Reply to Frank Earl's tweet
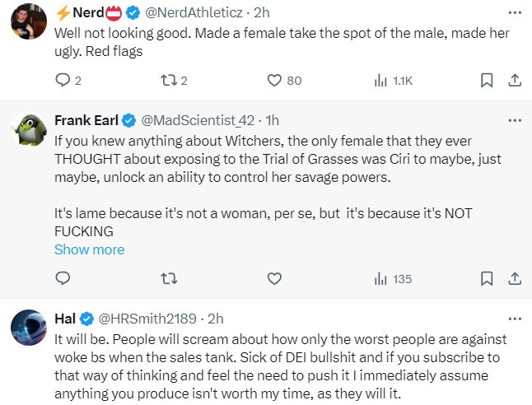This screenshot has width=532, height=405. (63, 278)
